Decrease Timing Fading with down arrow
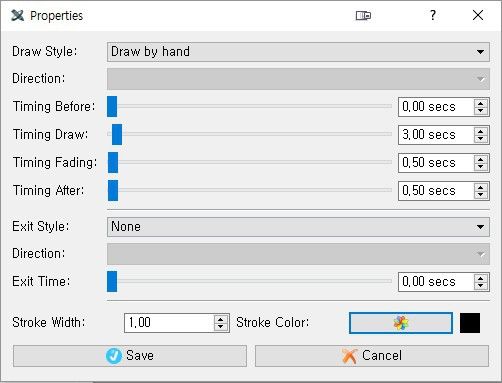Screen dimensions: 502x383 pos(480,167)
